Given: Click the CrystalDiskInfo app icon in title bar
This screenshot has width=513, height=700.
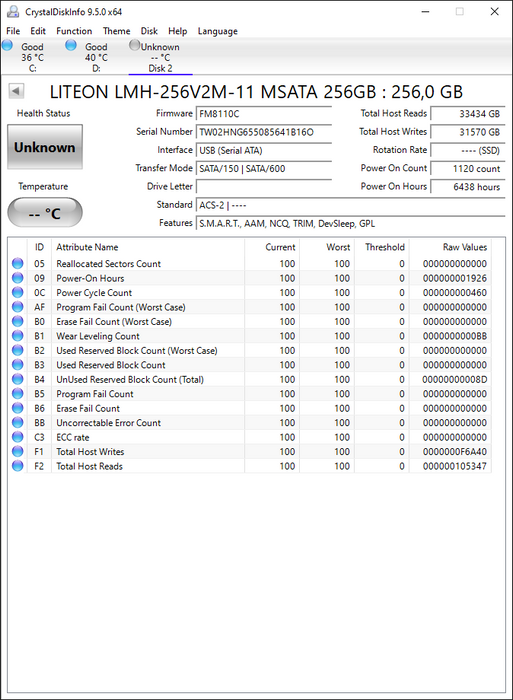Looking at the screenshot, I should coord(13,12).
